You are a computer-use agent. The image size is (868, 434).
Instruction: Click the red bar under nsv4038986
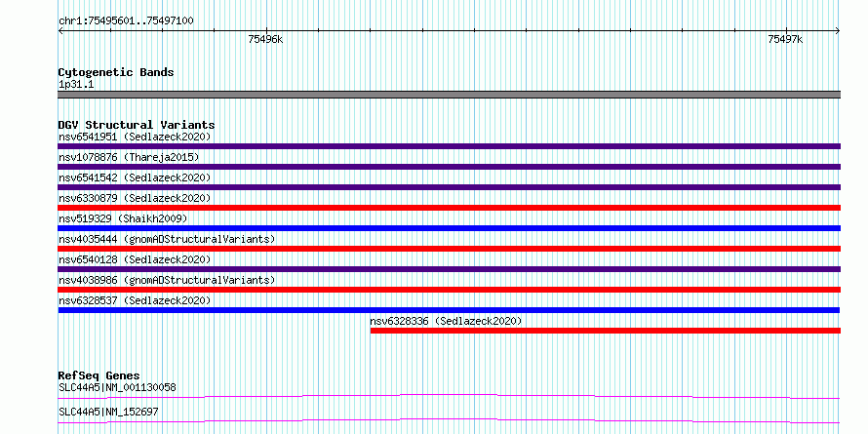[449, 290]
